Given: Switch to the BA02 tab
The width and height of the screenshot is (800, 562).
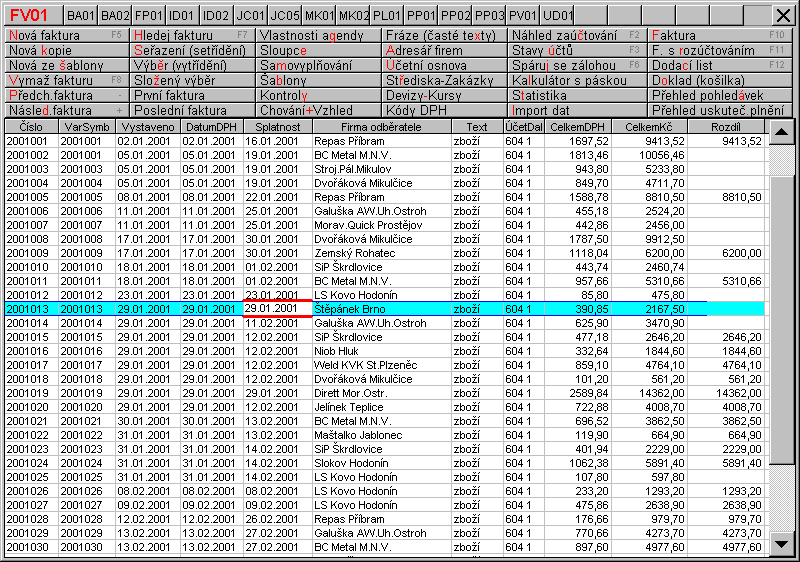Looking at the screenshot, I should (115, 15).
